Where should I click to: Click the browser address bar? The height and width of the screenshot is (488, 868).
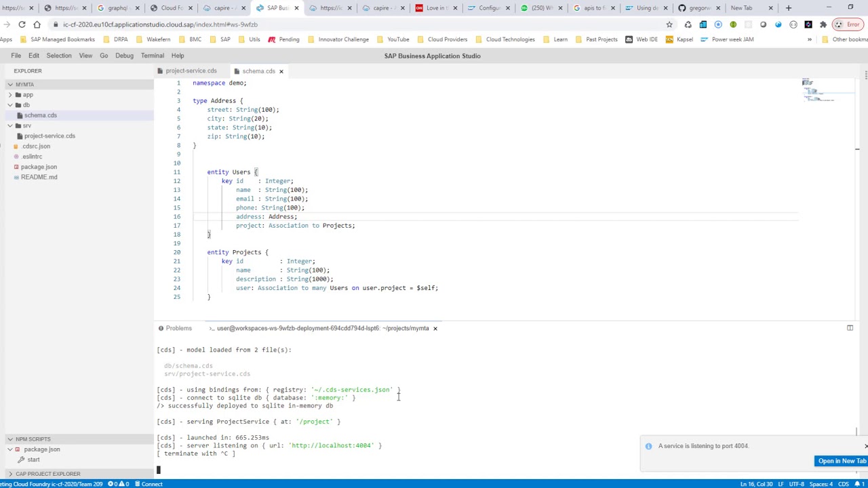[359, 24]
